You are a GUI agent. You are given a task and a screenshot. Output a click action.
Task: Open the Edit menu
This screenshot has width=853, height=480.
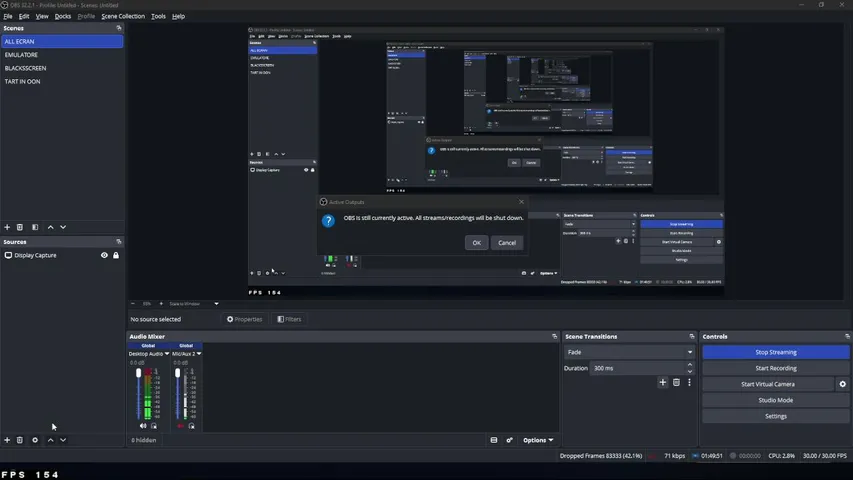pos(24,16)
